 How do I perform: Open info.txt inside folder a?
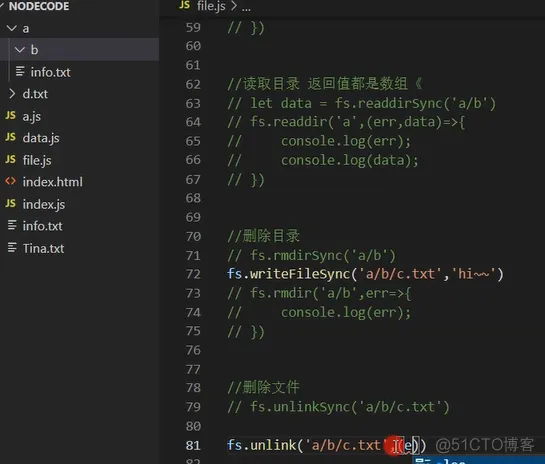tap(50, 72)
